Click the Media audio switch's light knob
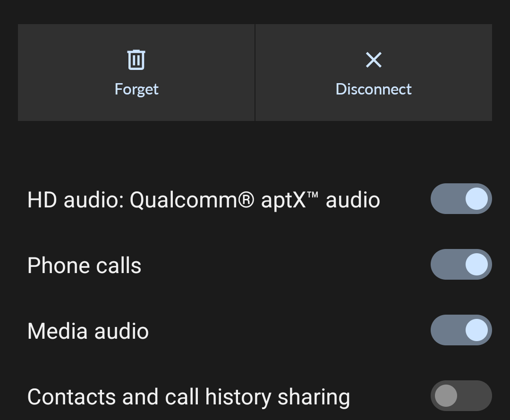This screenshot has width=510, height=420. coord(476,330)
